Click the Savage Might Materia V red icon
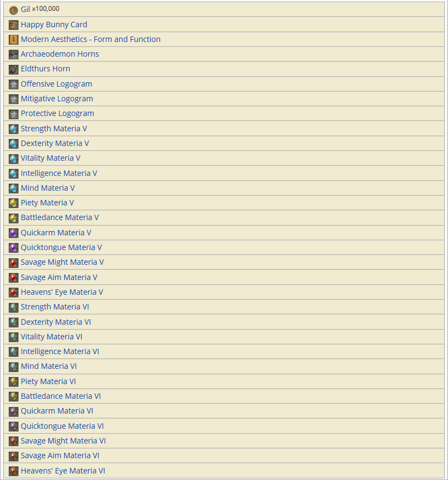Screen dimensions: 448x480 (14, 263)
